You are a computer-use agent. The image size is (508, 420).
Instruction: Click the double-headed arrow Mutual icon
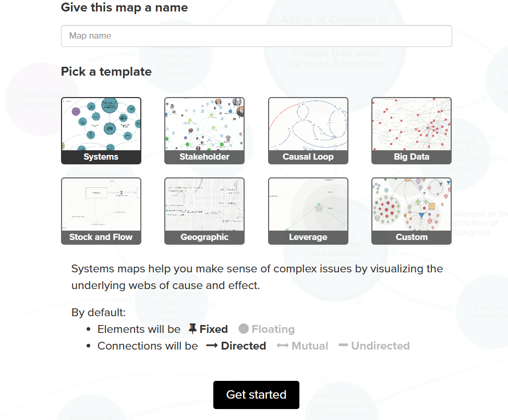(x=283, y=346)
